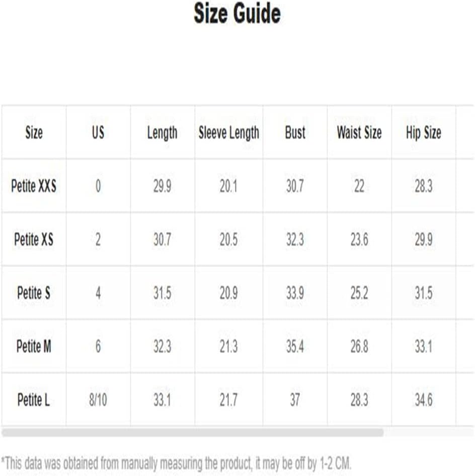Screen dimensions: 475x476
Task: Click the Petite S sleeve length 20.9
Action: 229,293
